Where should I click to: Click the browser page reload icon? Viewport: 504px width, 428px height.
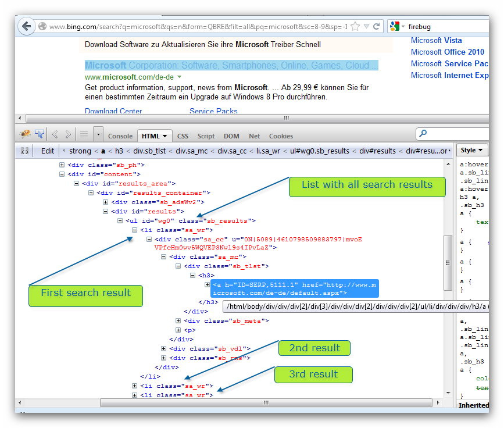coord(378,26)
